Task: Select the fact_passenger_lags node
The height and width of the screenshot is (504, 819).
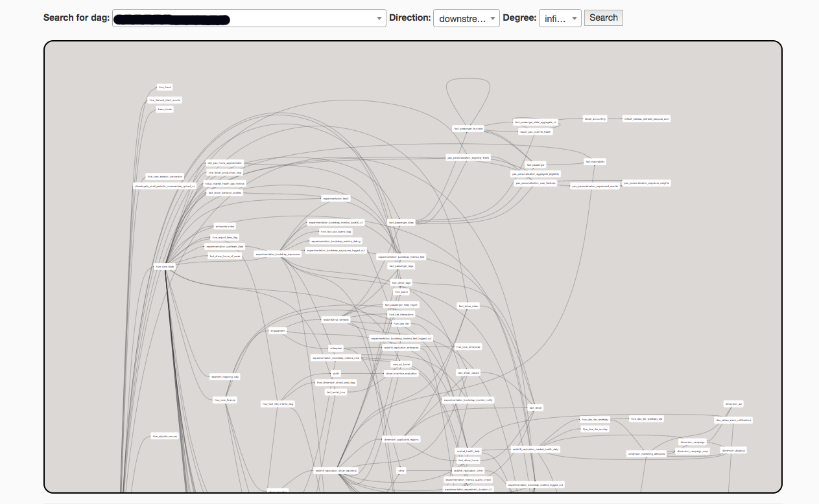Action: pos(401,266)
